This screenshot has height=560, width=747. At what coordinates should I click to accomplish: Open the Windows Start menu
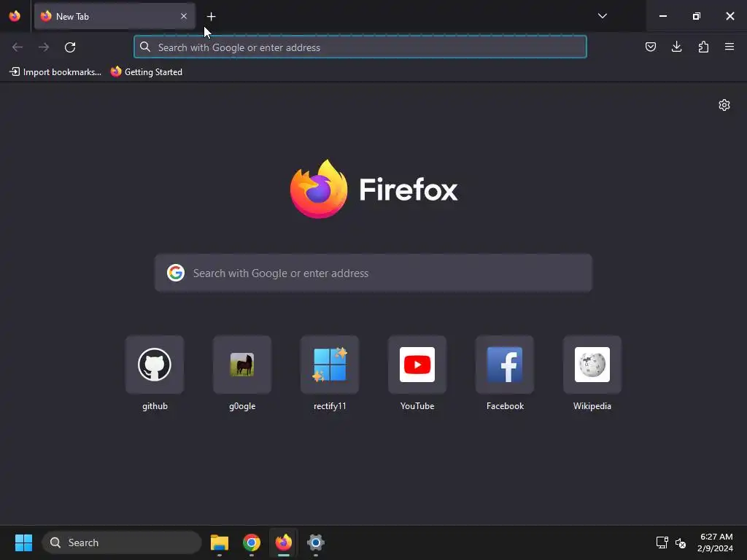(x=23, y=542)
